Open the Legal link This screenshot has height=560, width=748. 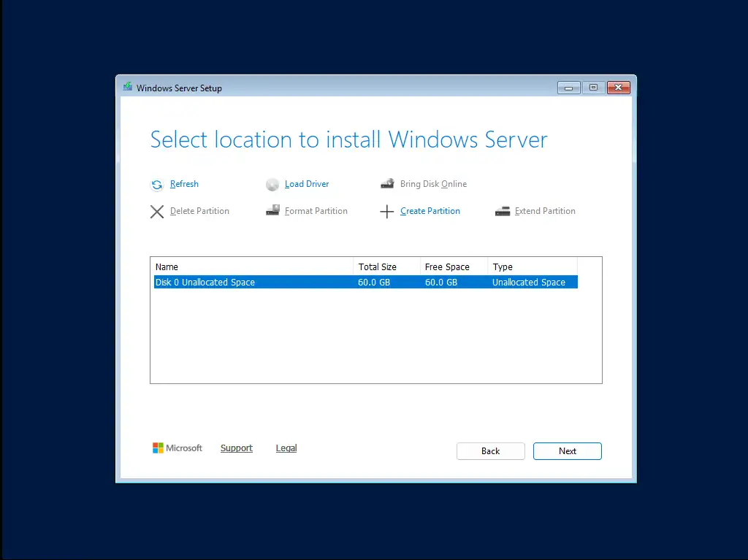(x=286, y=448)
